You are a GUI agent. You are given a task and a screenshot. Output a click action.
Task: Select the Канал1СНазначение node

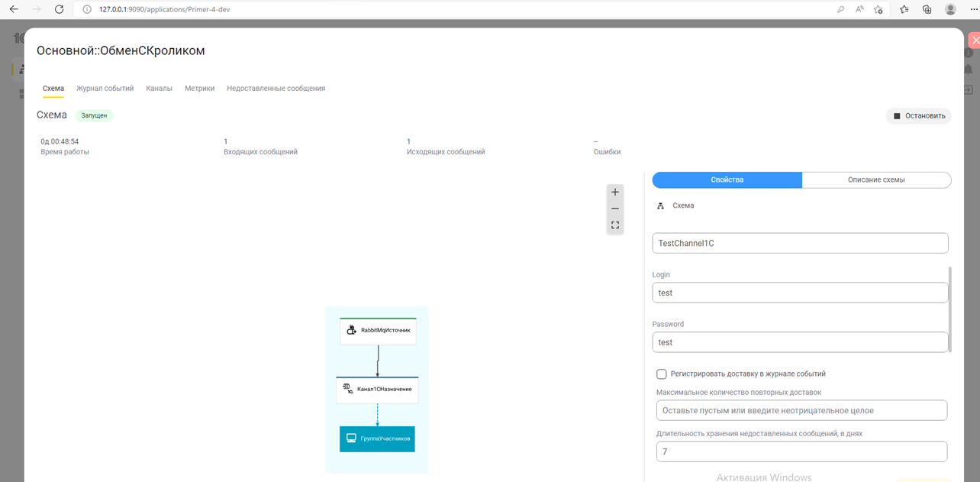point(377,390)
